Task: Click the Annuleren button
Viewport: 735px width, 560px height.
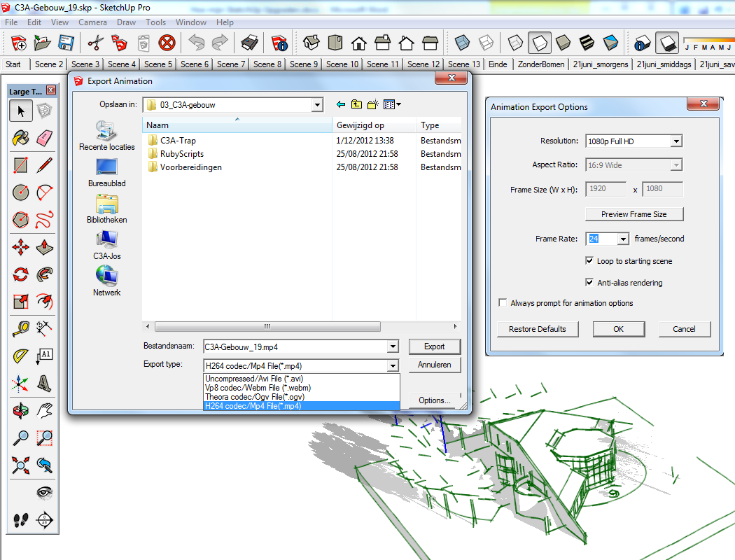Action: click(435, 365)
